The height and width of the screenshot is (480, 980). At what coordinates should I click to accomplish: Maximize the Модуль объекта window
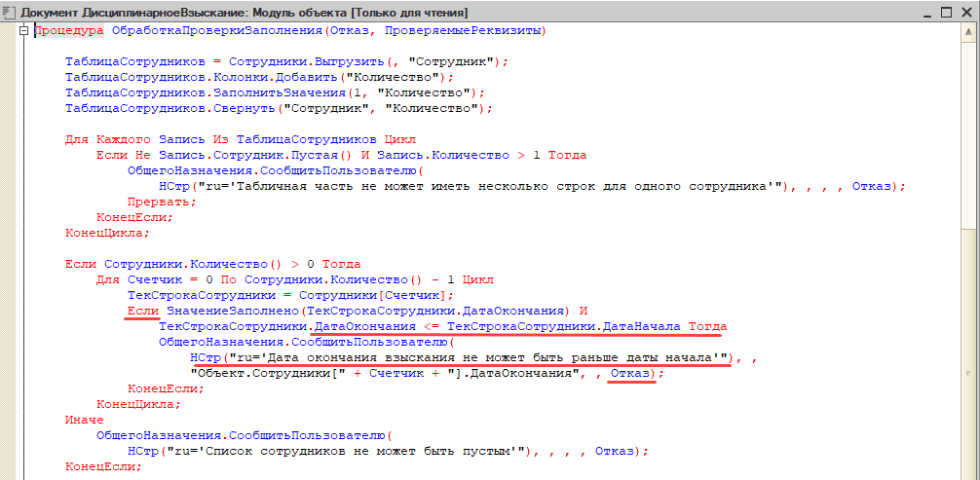click(946, 12)
